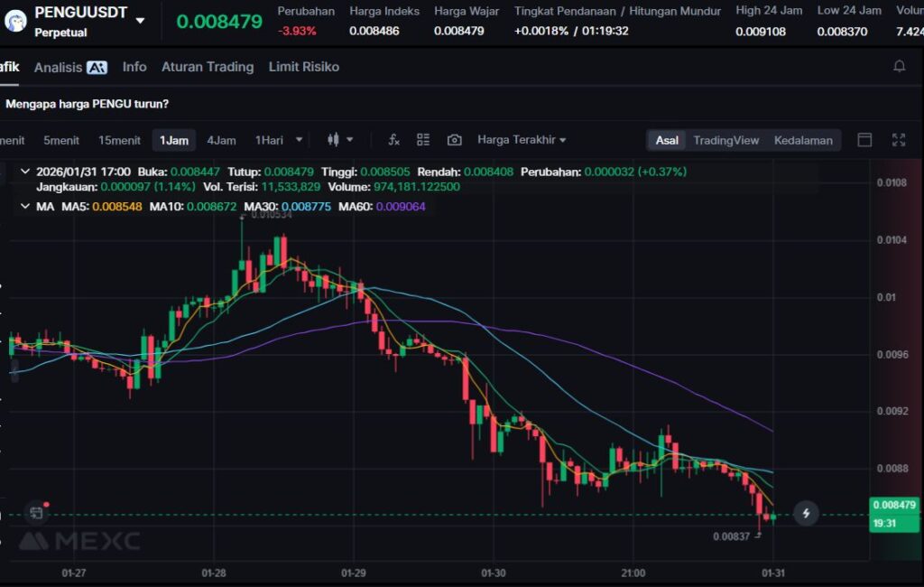
Task: Click the current price label 0.008479 on axis
Action: 894,505
